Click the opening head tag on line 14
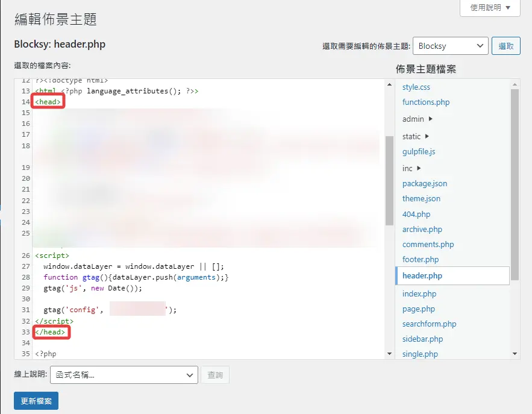The width and height of the screenshot is (532, 414). pos(48,101)
